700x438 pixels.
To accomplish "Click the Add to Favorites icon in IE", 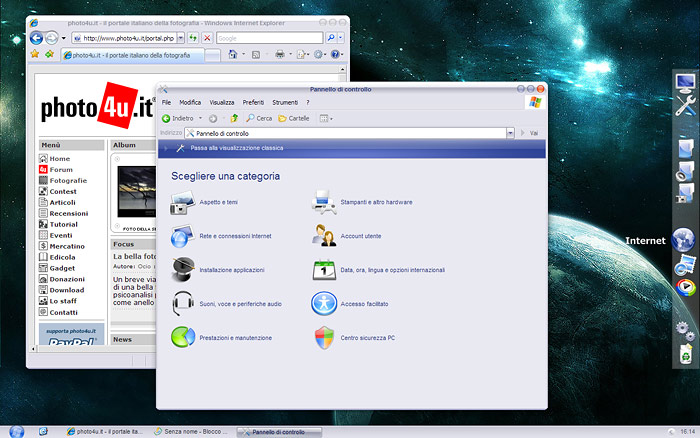I will [x=49, y=54].
